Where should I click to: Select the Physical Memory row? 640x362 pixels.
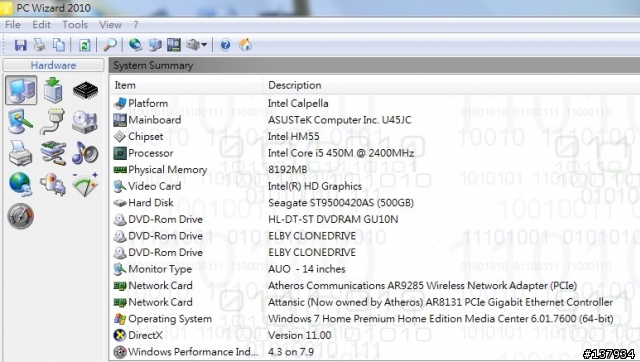(x=375, y=169)
